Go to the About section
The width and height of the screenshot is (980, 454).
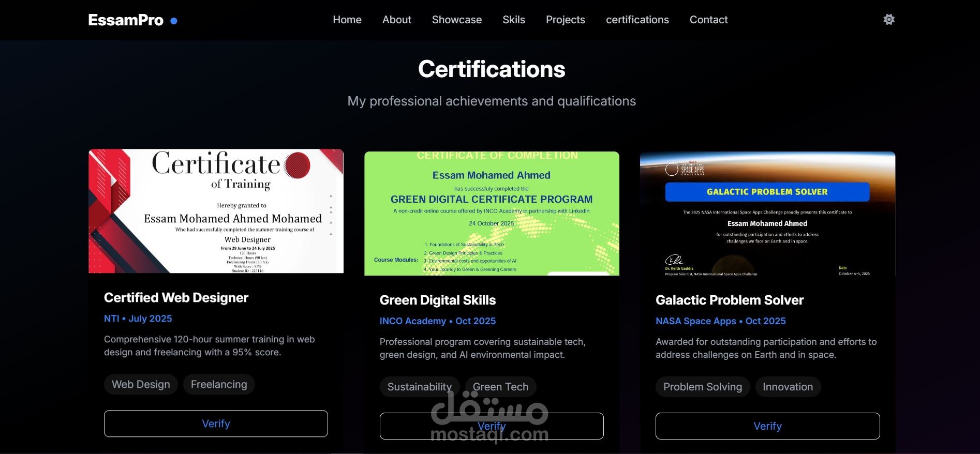(x=397, y=20)
